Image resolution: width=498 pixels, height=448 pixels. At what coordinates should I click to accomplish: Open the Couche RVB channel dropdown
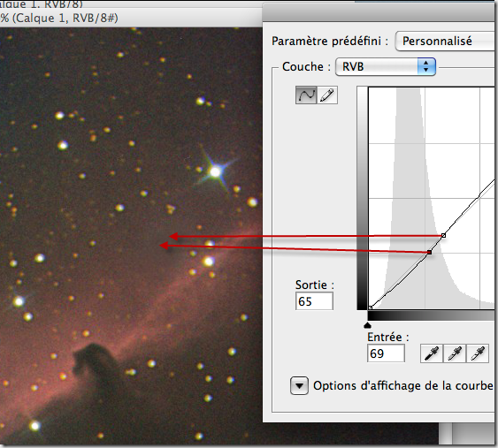coord(386,67)
